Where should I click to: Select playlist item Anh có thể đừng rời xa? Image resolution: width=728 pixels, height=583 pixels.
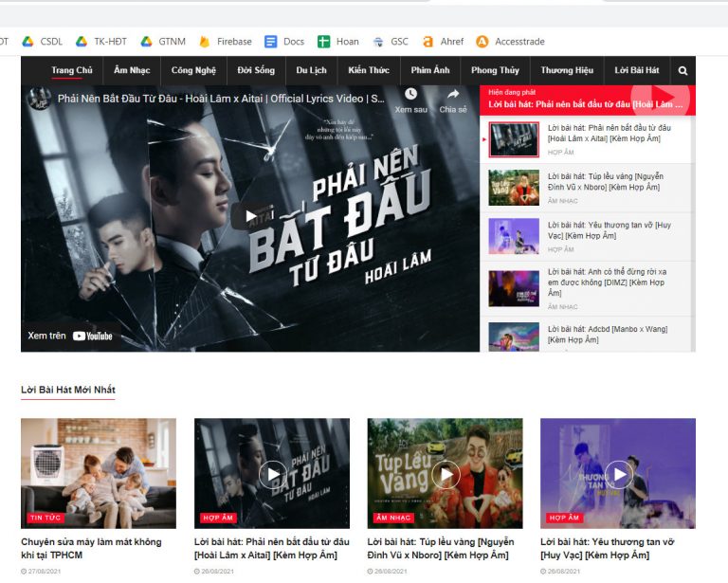click(x=608, y=282)
